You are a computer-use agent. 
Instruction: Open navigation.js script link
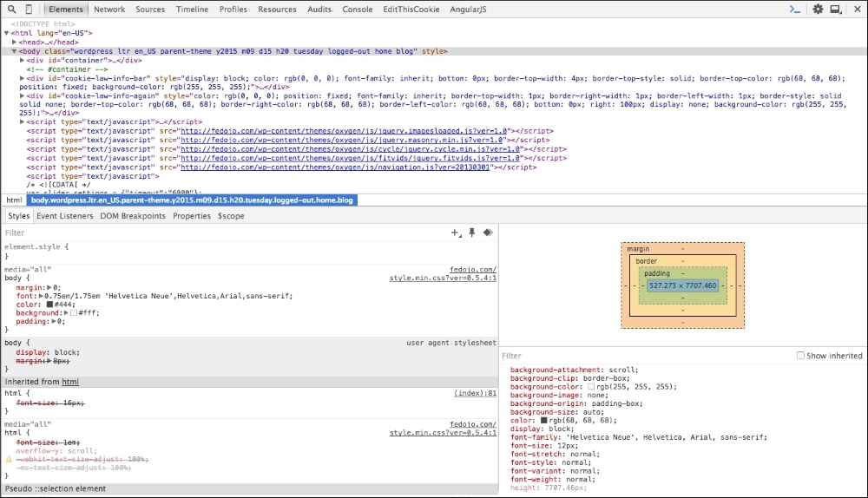point(335,167)
